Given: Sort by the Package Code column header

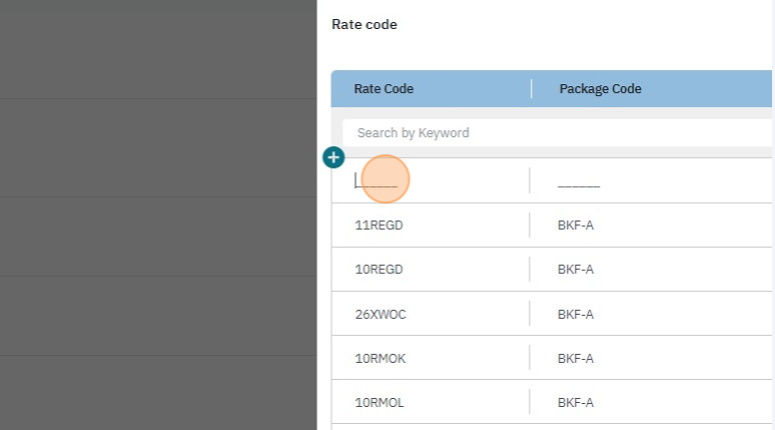Looking at the screenshot, I should click(600, 89).
